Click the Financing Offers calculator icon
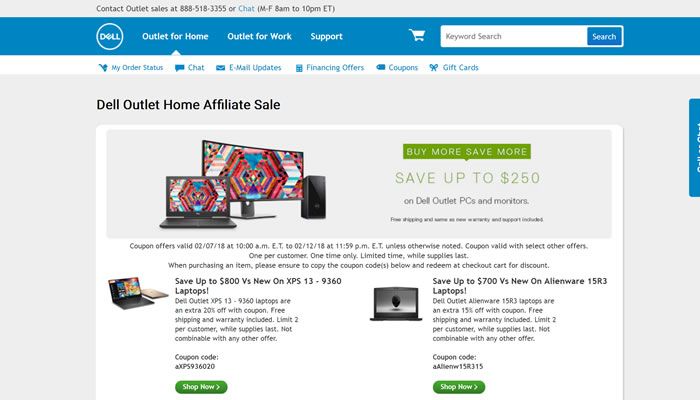 coord(299,68)
